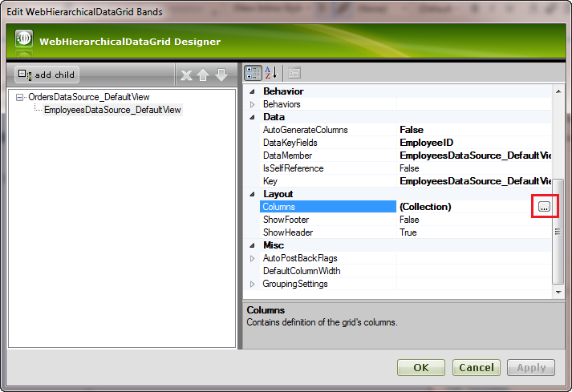Open the Columns collection ellipsis button

click(545, 207)
